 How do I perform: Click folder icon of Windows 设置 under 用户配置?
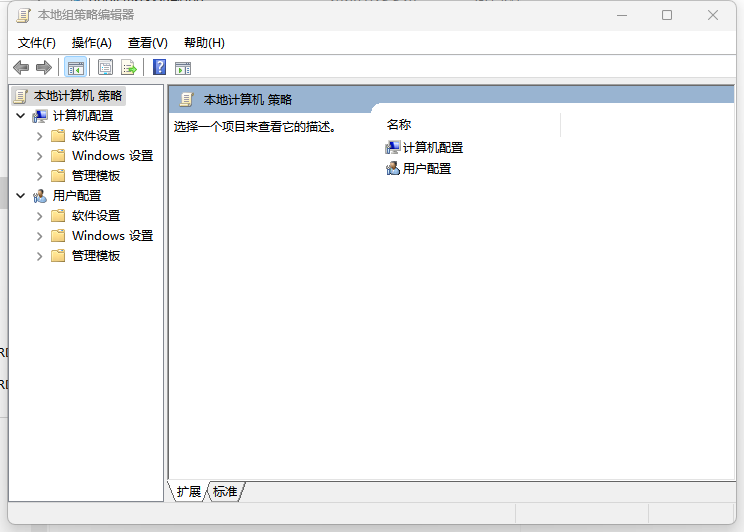[x=58, y=236]
